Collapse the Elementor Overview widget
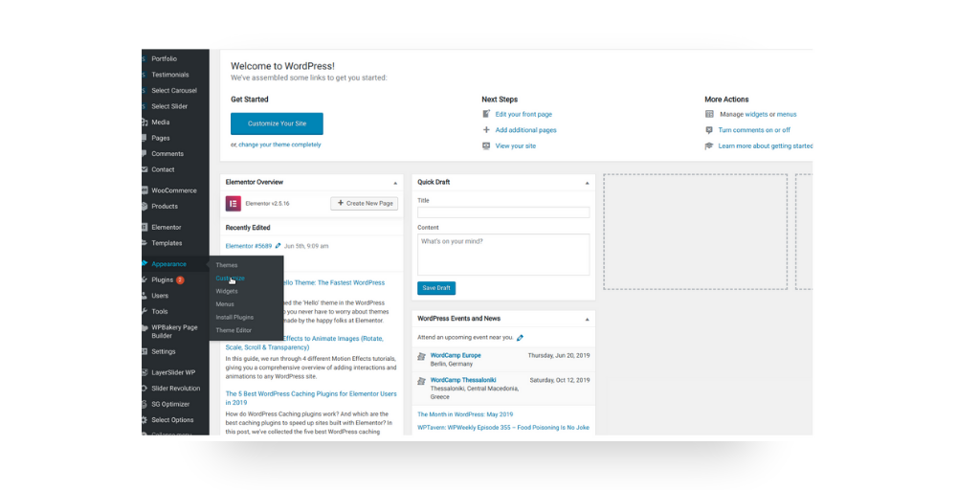Viewport: 980px width, 490px height. point(395,183)
